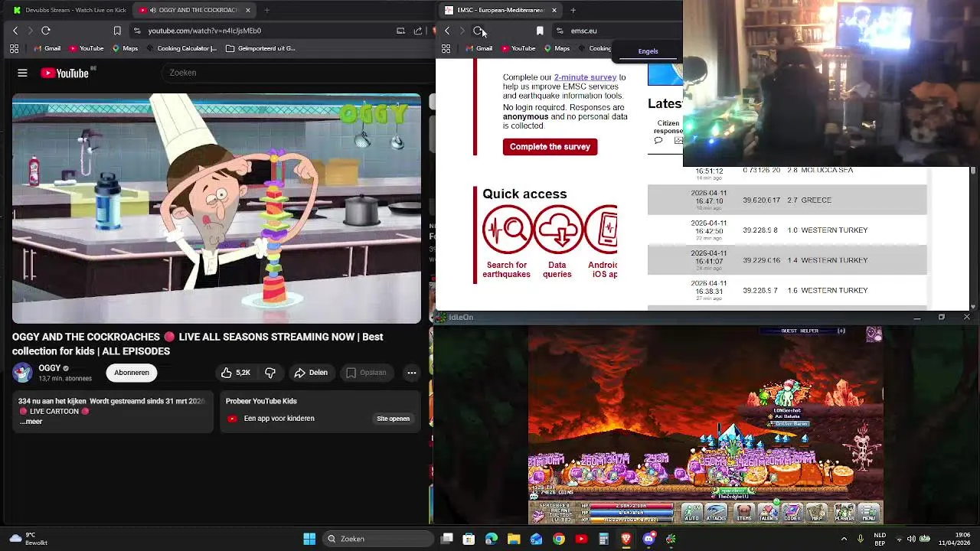Click the YouTube Zoeken search field
Image resolution: width=980 pixels, height=551 pixels.
point(299,73)
